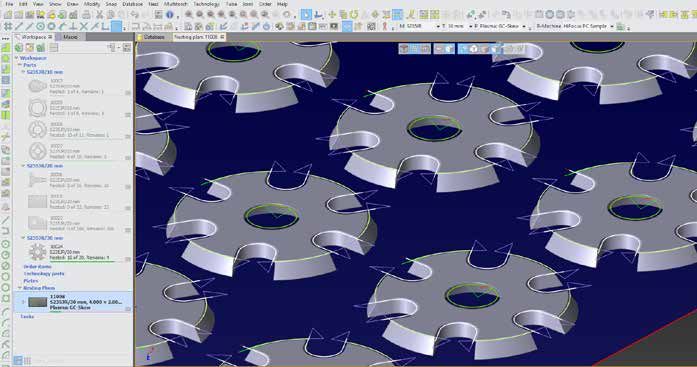Click the X intersection snap icon

pyautogui.click(x=84, y=27)
